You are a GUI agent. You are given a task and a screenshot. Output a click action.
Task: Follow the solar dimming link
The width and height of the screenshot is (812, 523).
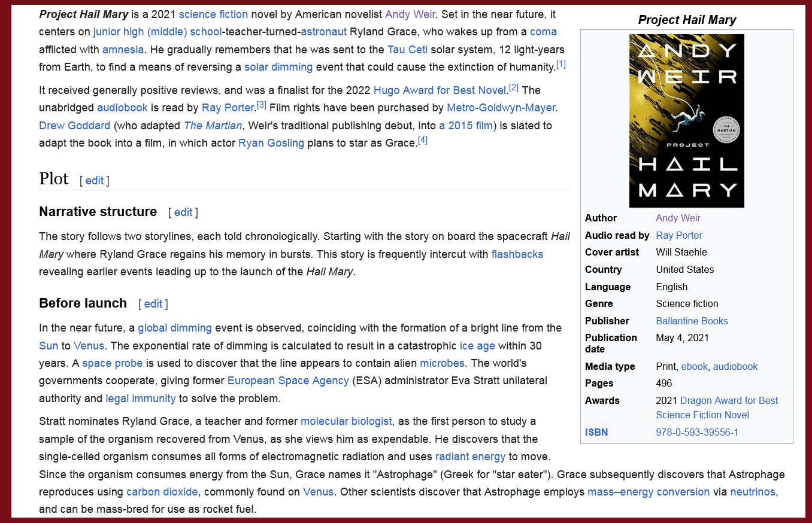278,67
